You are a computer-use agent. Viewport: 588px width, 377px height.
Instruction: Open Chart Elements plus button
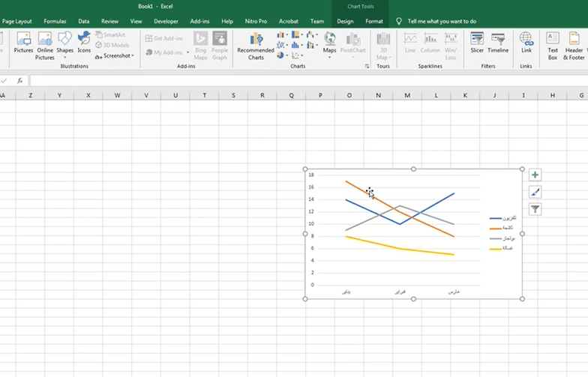(x=535, y=175)
